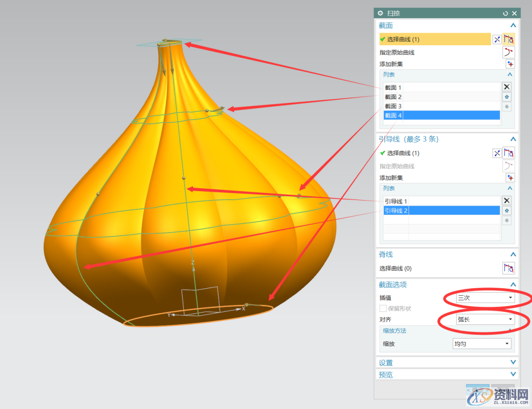Open the 缩放 dropdown showing 均匀
The image size is (532, 409).
tap(482, 343)
